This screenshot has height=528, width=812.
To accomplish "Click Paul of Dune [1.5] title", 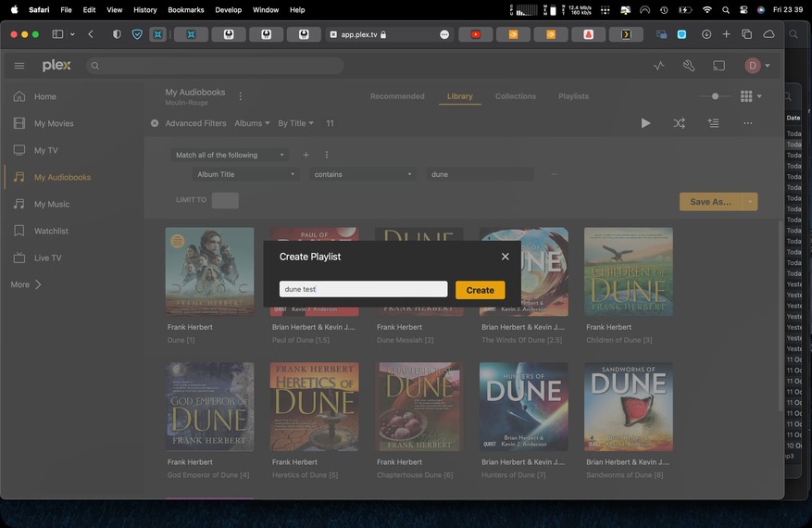I will point(300,340).
